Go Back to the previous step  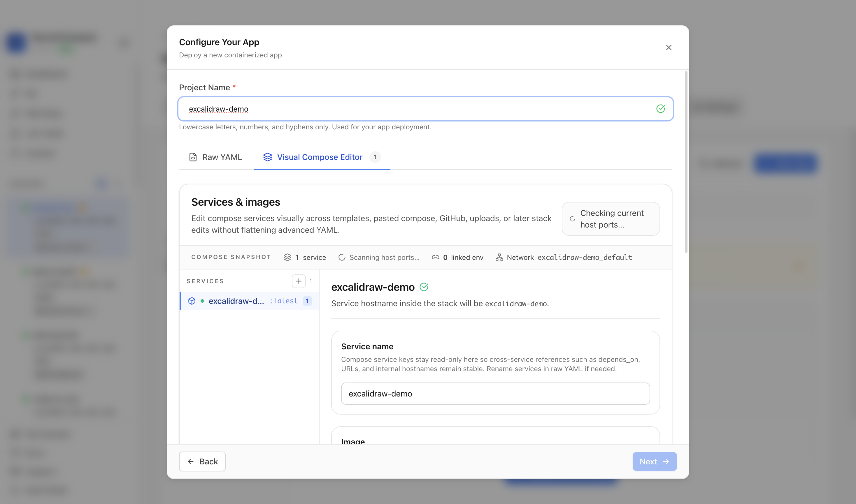click(202, 461)
